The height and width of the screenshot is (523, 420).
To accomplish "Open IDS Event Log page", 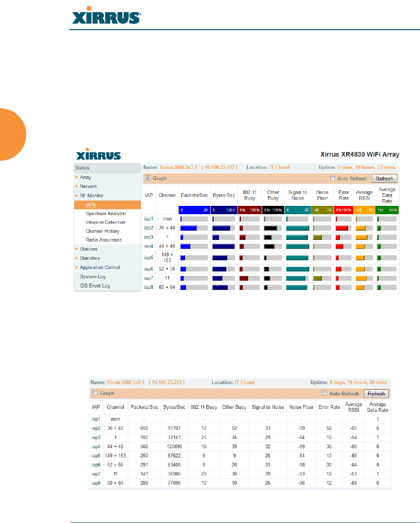I will tap(95, 286).
